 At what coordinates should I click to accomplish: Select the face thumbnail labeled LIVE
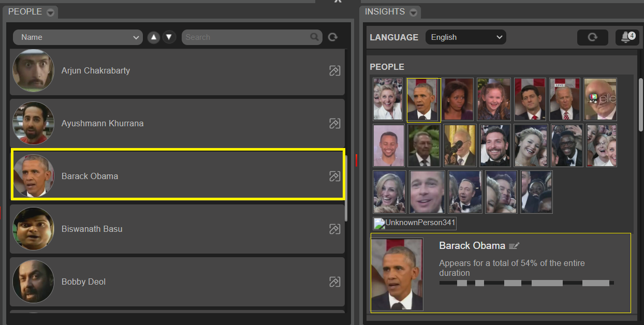(565, 99)
